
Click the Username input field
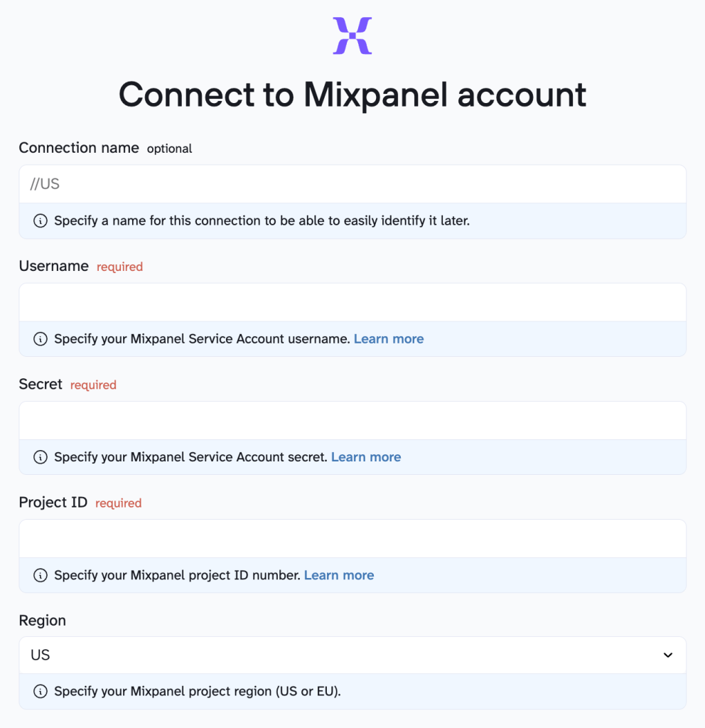point(352,301)
